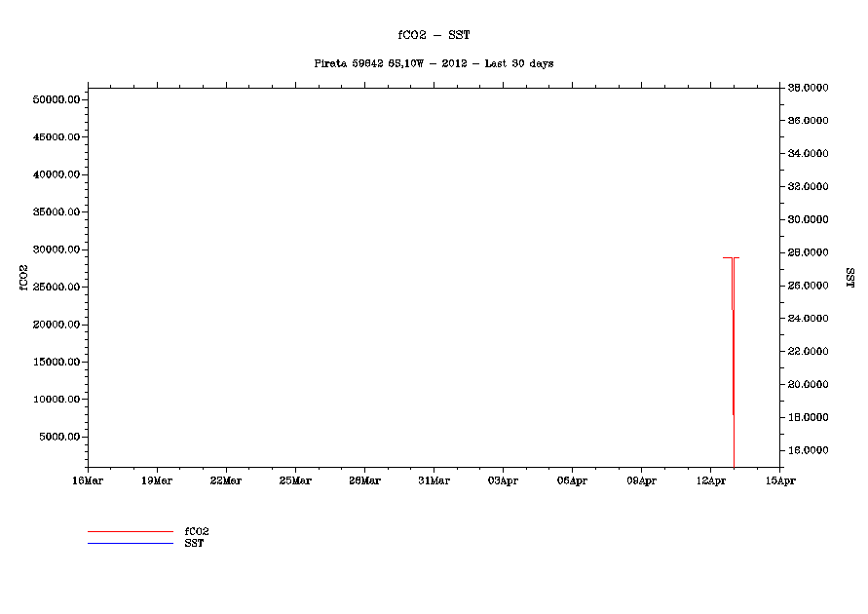Click the 16Mar date tick label
The image size is (868, 614).
click(x=88, y=480)
